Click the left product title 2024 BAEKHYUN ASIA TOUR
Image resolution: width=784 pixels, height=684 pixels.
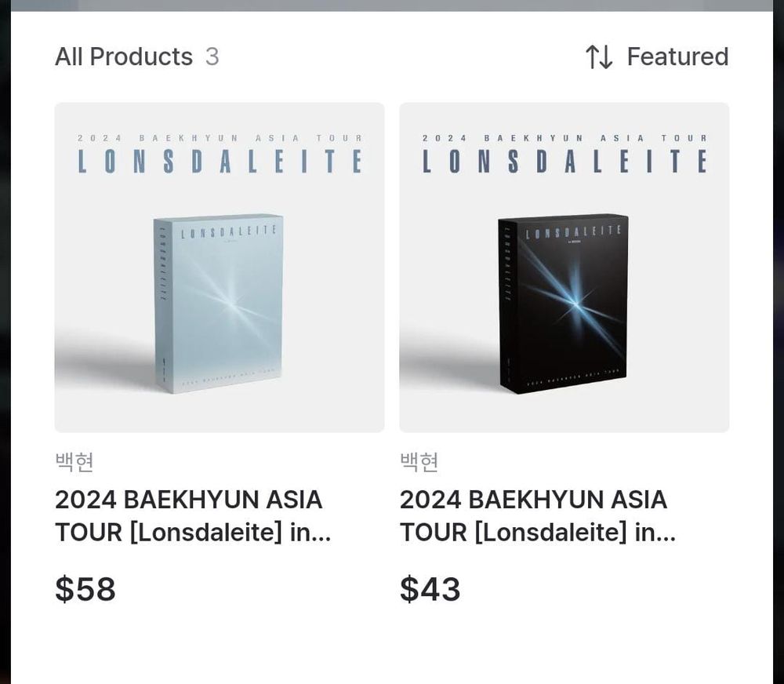(x=193, y=516)
